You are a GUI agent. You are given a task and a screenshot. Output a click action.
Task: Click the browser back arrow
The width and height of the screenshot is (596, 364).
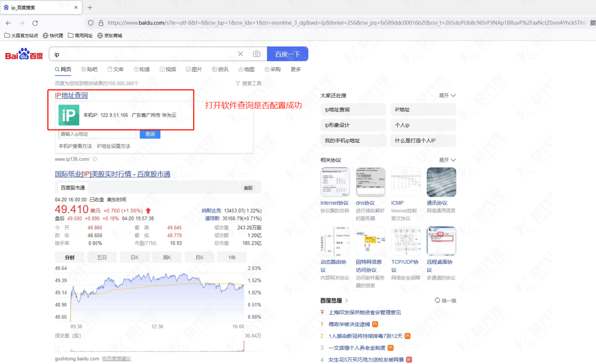point(8,23)
